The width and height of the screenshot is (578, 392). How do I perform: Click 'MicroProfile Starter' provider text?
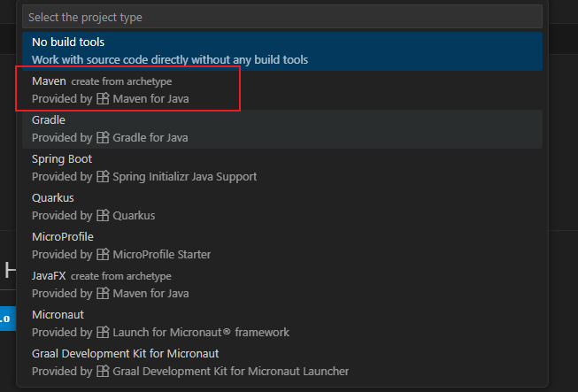click(x=162, y=255)
